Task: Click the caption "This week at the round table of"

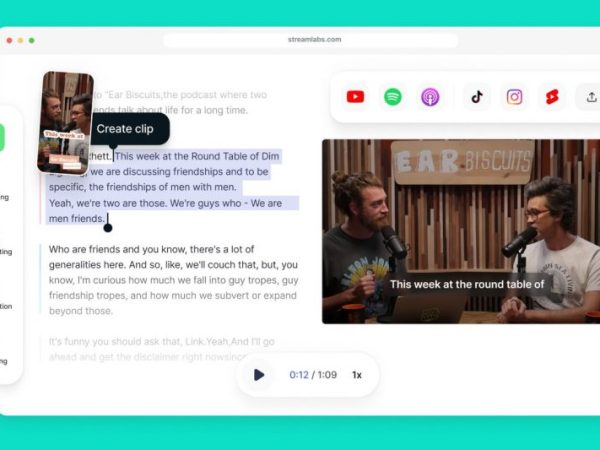Action: pos(467,284)
